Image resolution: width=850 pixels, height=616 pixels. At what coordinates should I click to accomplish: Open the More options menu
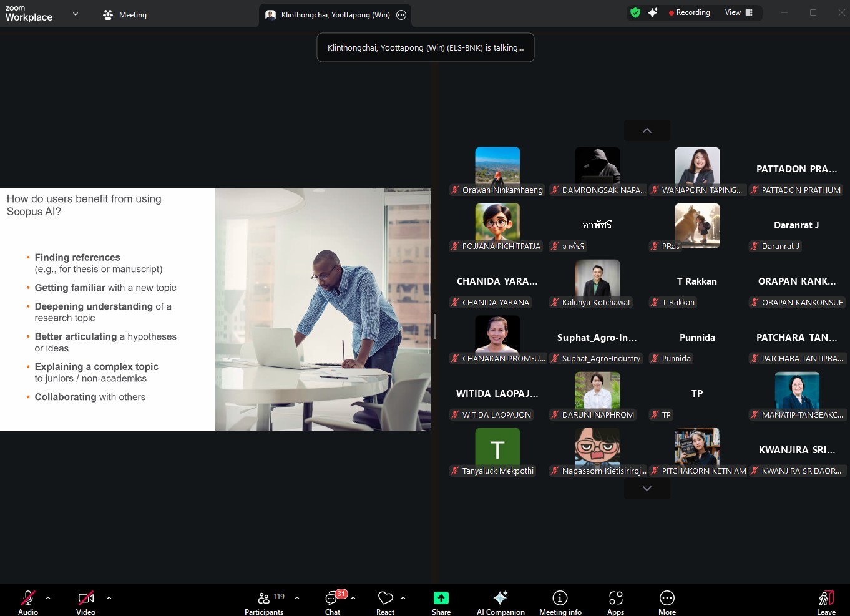point(667,598)
